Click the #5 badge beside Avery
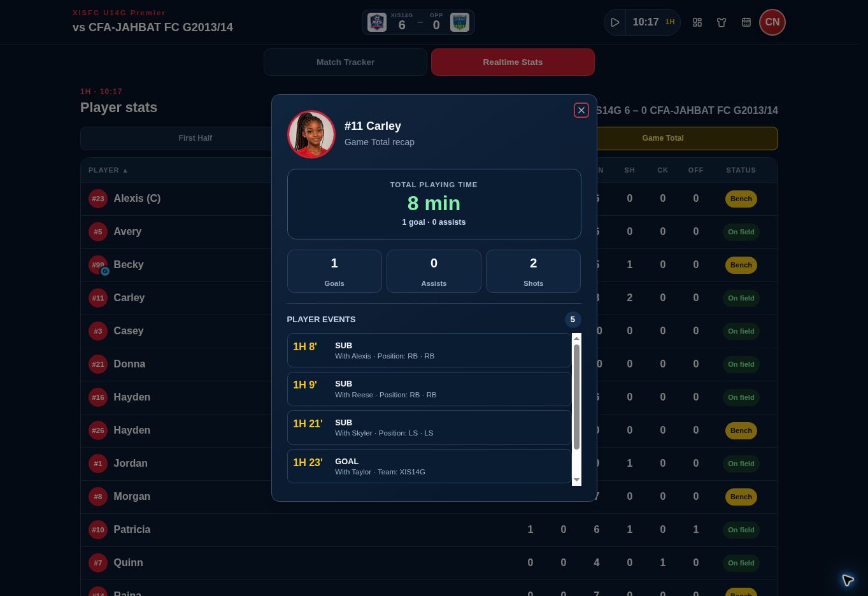This screenshot has height=596, width=868. coord(98,232)
